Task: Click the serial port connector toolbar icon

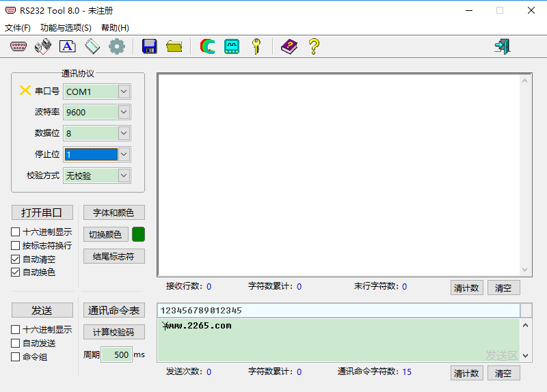Action: (x=18, y=46)
